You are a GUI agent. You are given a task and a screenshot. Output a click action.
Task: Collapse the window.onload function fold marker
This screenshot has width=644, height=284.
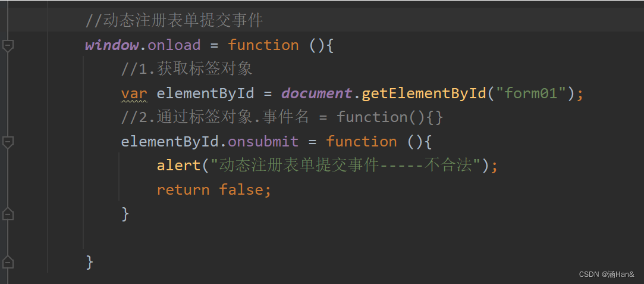point(8,45)
